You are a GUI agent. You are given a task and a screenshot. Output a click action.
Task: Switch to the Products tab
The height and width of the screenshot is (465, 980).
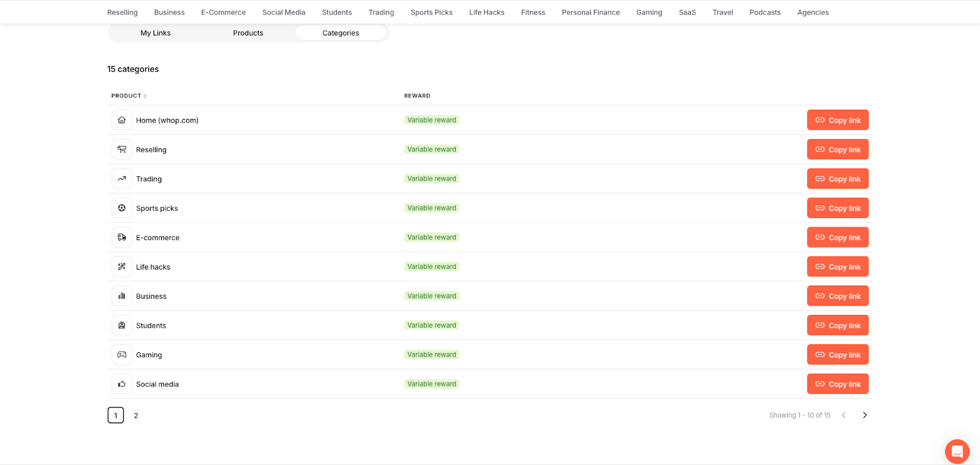(x=248, y=33)
